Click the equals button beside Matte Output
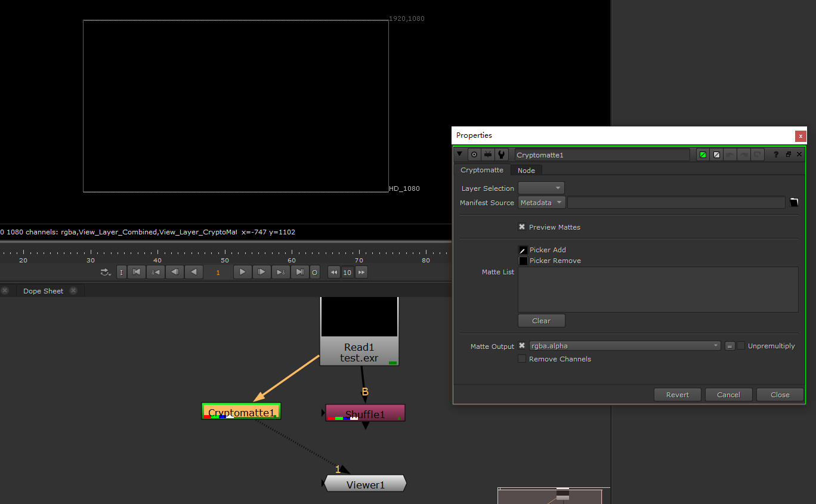 coord(730,346)
